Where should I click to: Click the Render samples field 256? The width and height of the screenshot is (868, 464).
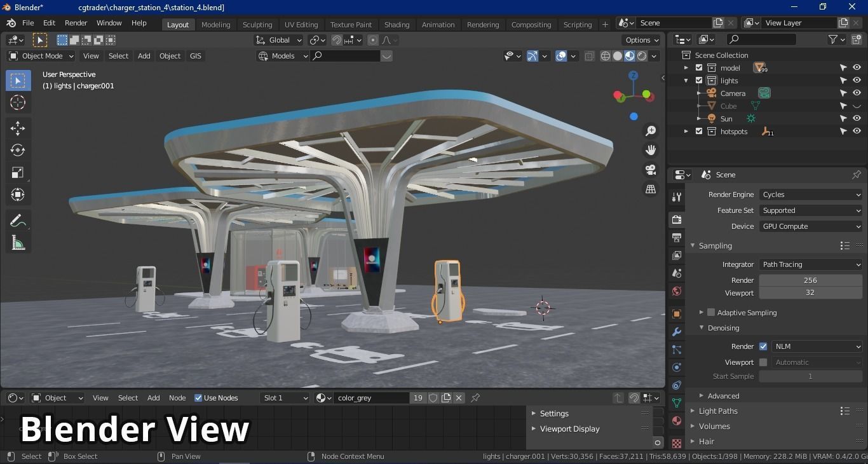click(x=811, y=280)
